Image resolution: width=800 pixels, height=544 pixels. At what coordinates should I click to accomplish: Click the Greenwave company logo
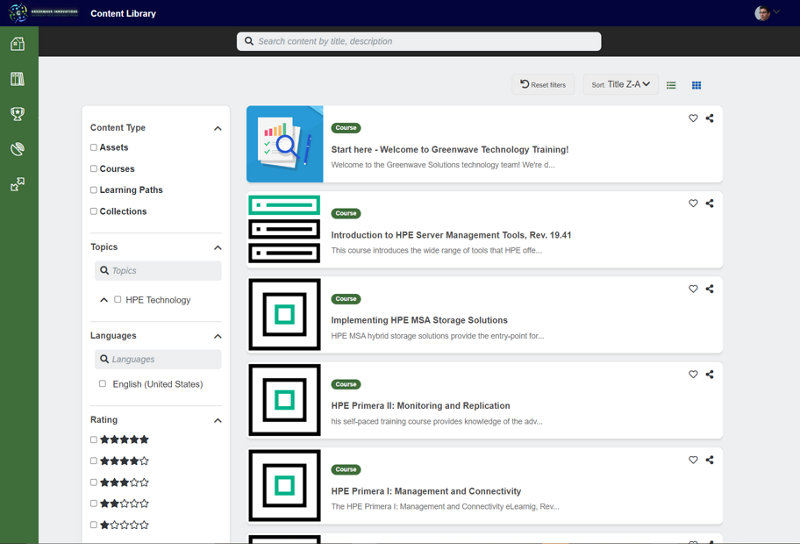click(44, 12)
